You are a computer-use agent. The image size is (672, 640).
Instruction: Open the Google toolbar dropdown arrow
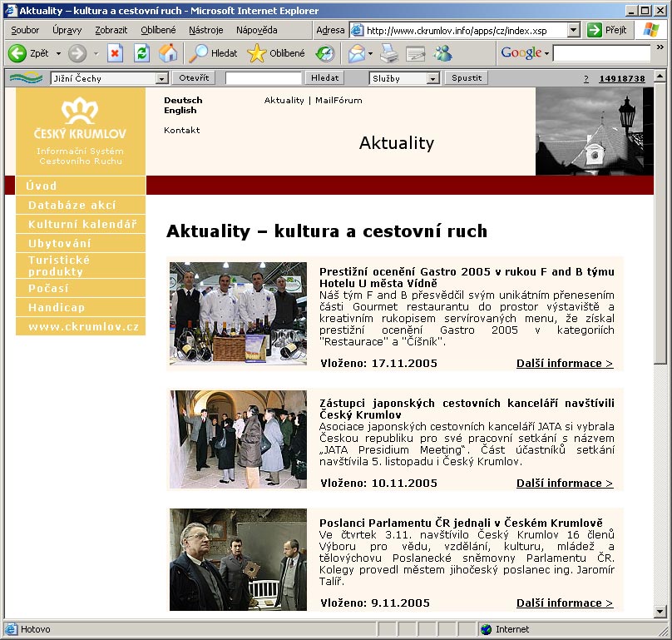tap(546, 53)
